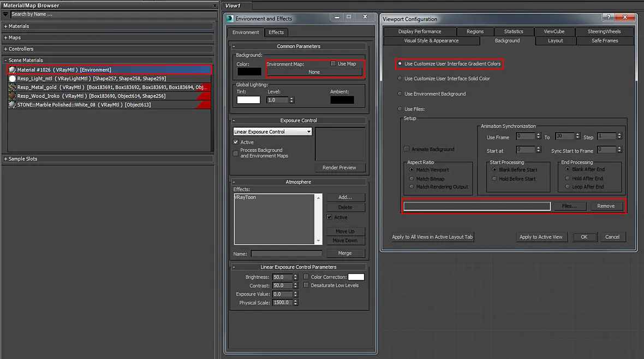The image size is (644, 359).
Task: Open the ViewCube tab
Action: pyautogui.click(x=554, y=31)
